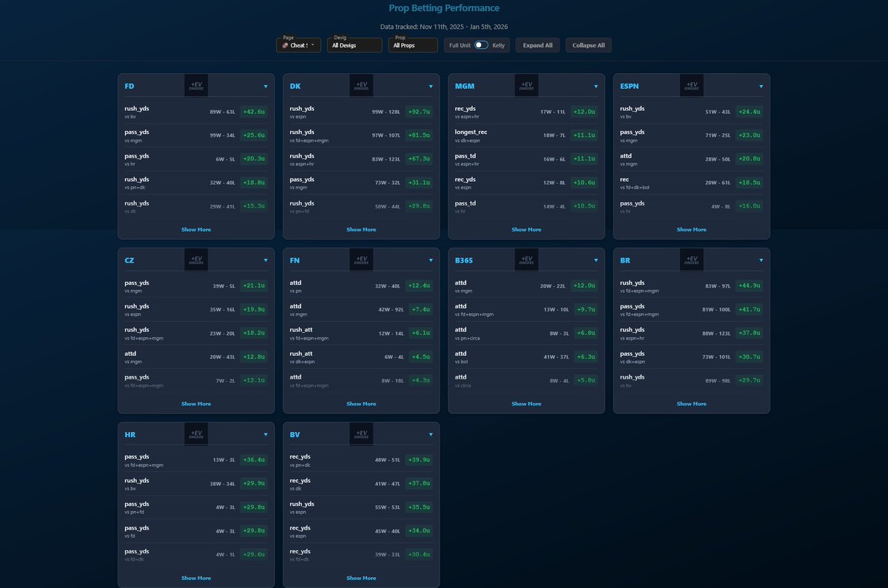Click the +36.4u value in HR card

pos(254,460)
